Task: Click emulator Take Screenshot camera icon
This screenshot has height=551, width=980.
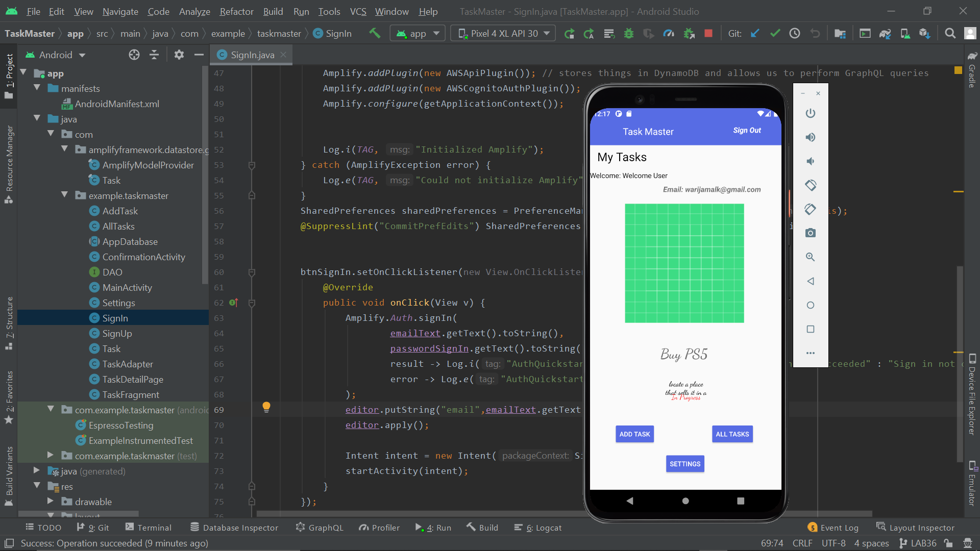Action: coord(810,233)
